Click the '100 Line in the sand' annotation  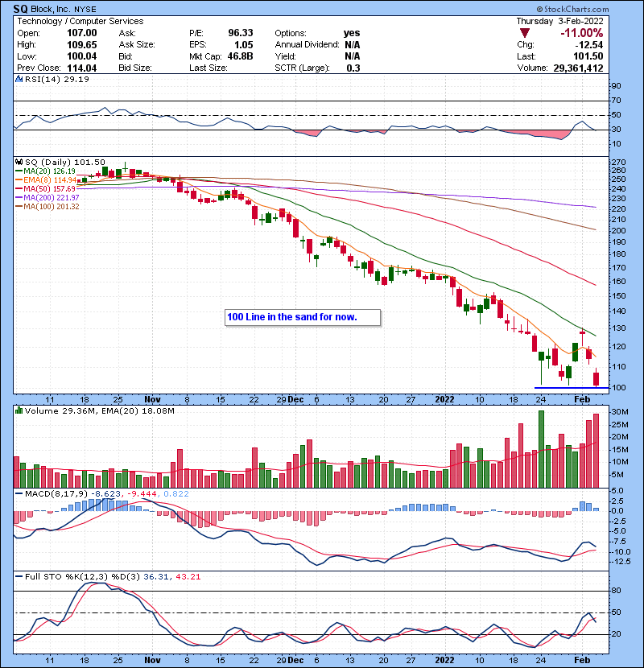303,317
